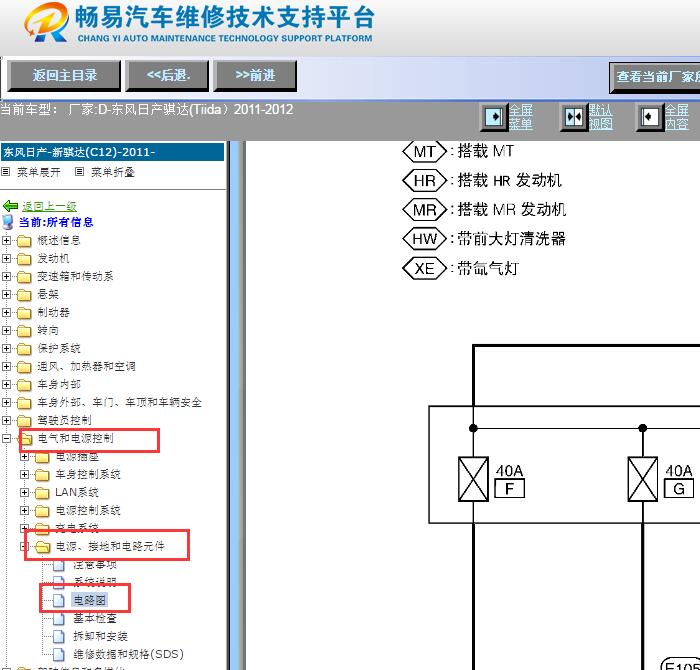Click the 当前车型 vehicle info text
This screenshot has height=670, width=700.
[x=146, y=109]
